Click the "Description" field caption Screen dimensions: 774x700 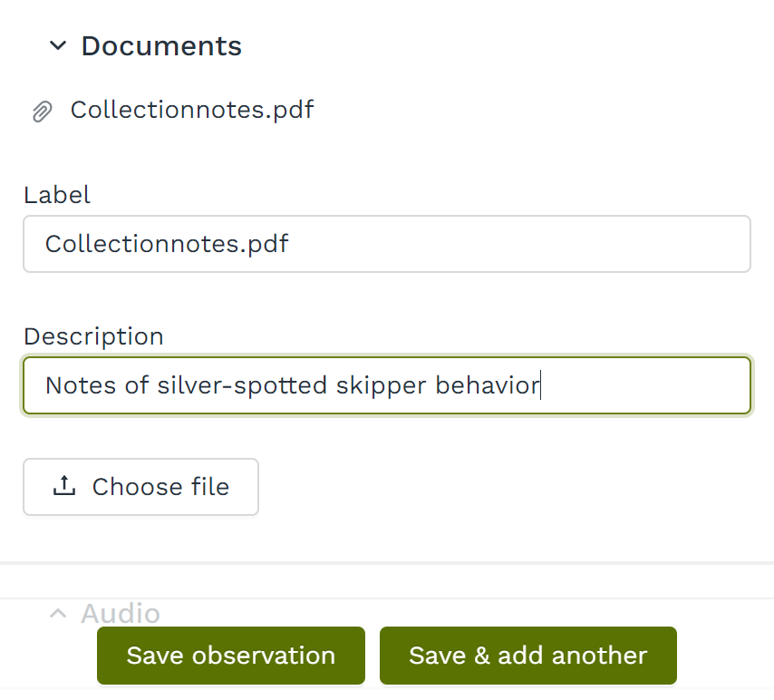[93, 336]
